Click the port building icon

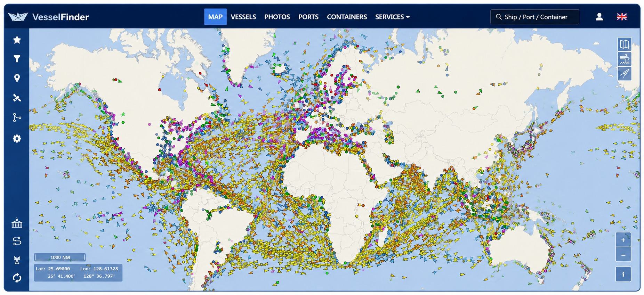[17, 223]
